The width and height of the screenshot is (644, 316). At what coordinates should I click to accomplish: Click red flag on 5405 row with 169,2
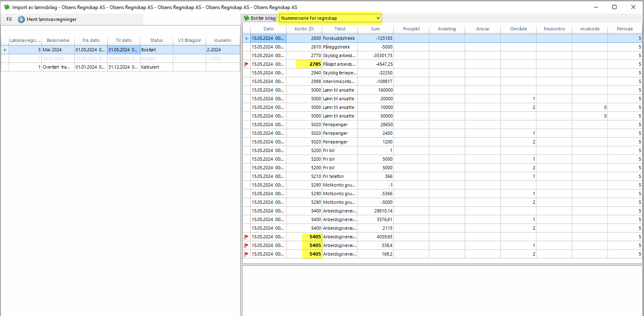(x=247, y=254)
